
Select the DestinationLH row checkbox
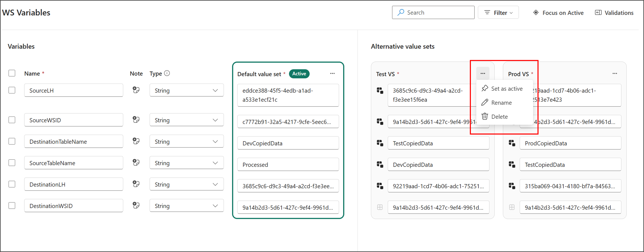12,184
